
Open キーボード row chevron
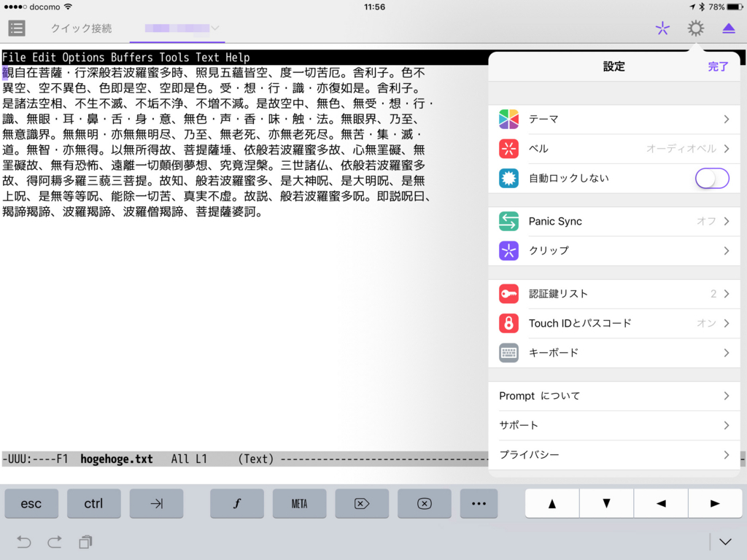pos(726,353)
